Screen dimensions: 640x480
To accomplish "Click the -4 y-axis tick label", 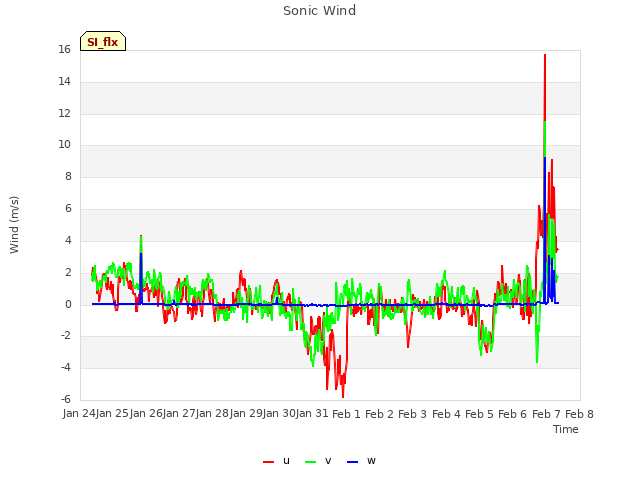I will 66,367.
